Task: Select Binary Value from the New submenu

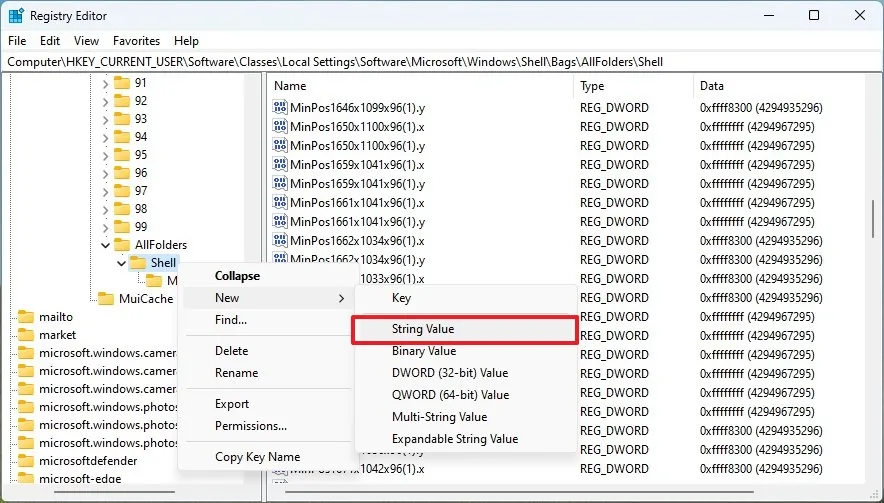Action: pos(466,351)
